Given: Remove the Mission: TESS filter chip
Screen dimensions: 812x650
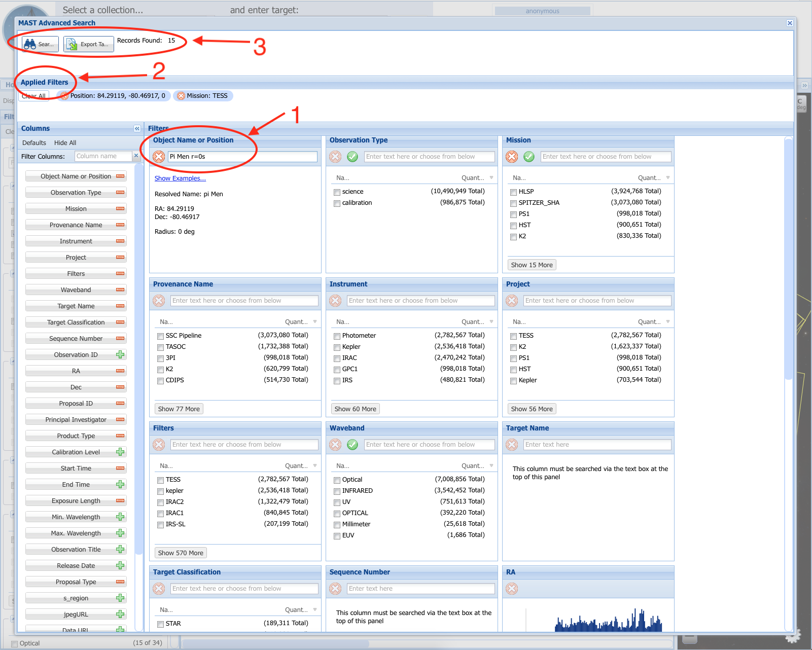Looking at the screenshot, I should coord(181,96).
